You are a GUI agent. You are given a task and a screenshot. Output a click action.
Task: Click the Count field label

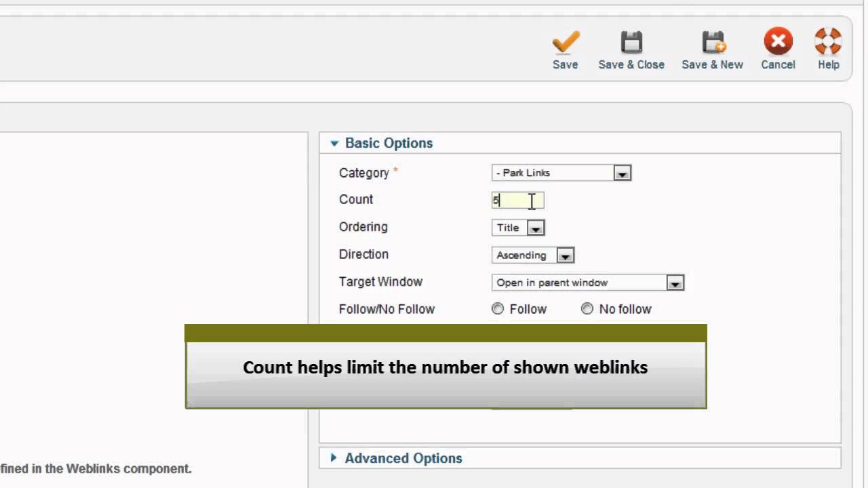pos(356,199)
